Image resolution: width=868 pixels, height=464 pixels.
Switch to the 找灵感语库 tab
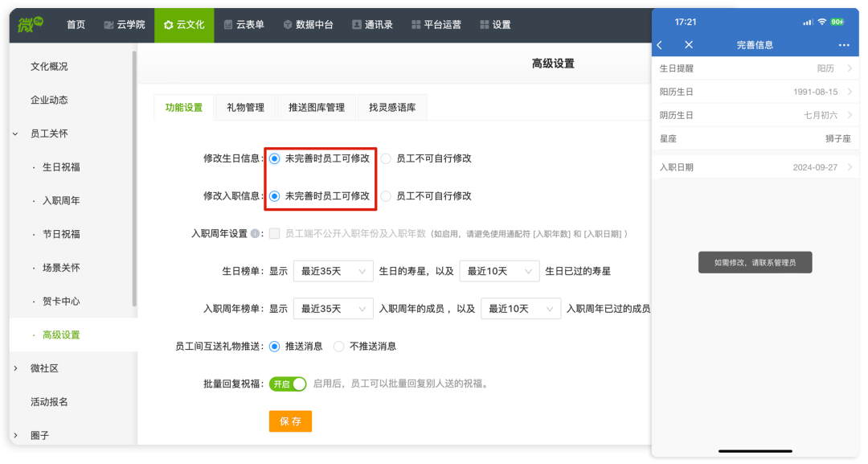click(392, 108)
